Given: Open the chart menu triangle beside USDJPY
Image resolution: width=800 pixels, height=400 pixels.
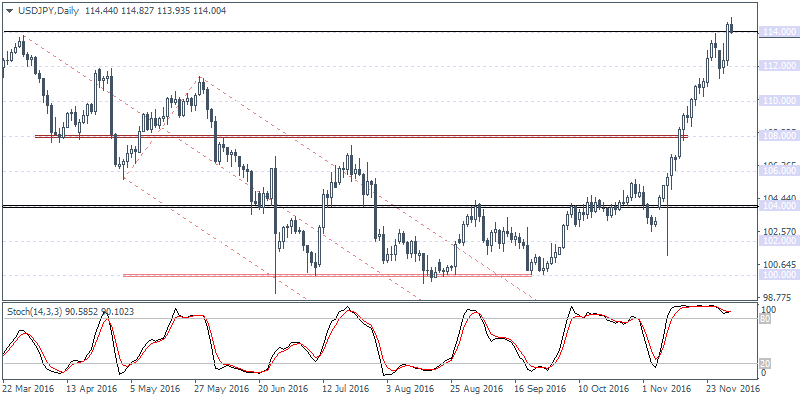Looking at the screenshot, I should 9,11.
